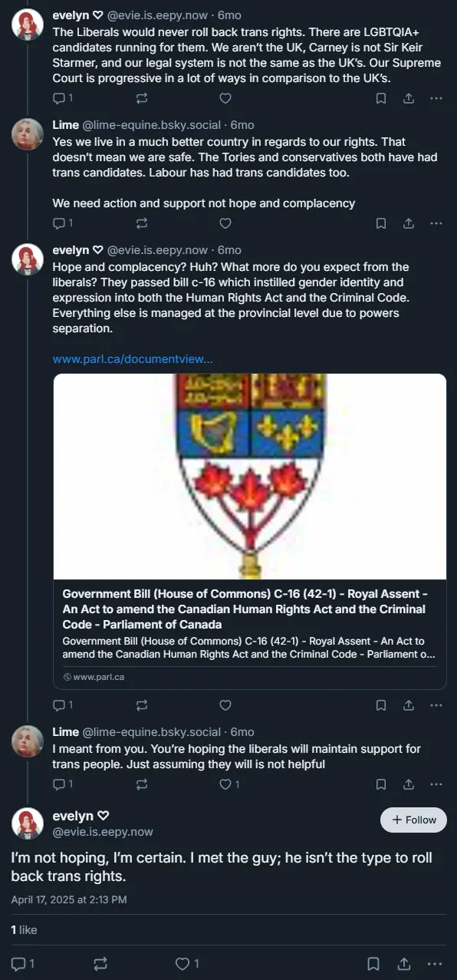Reply to the main post at the bottom
Screen dimensions: 457x980
[23, 963]
